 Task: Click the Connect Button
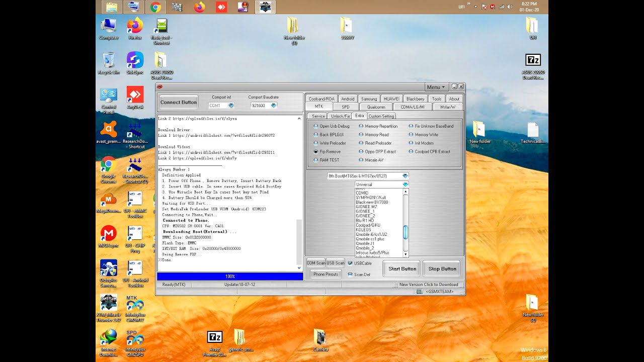[x=179, y=102]
